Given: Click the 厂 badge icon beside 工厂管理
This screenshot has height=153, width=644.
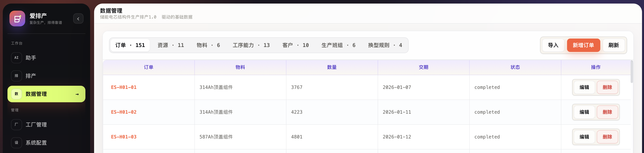Looking at the screenshot, I should tap(17, 124).
